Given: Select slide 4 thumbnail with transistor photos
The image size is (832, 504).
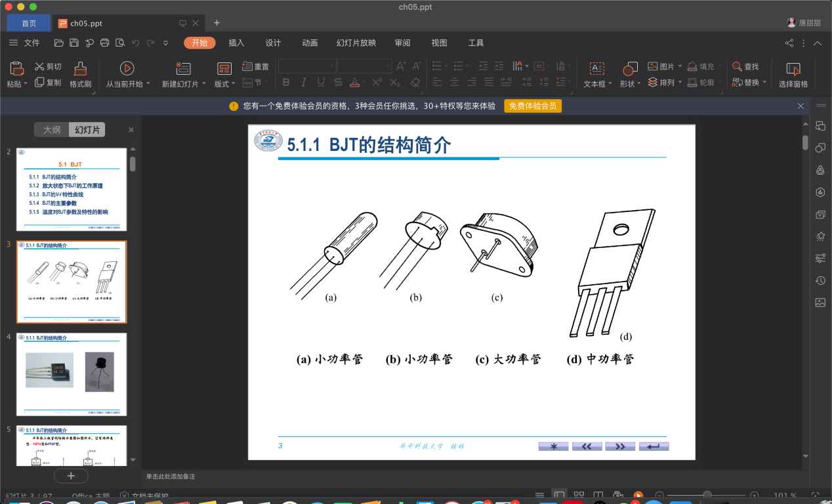Looking at the screenshot, I should pyautogui.click(x=72, y=374).
